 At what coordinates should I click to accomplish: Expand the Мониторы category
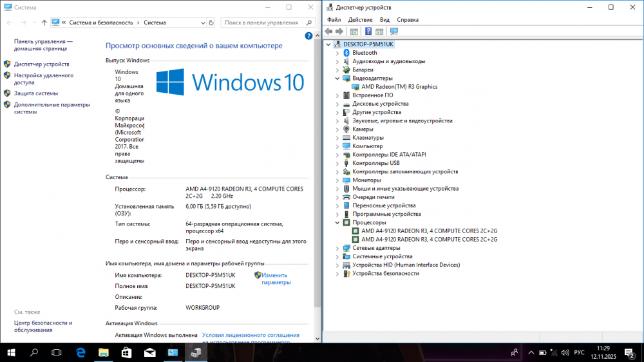pyautogui.click(x=337, y=180)
